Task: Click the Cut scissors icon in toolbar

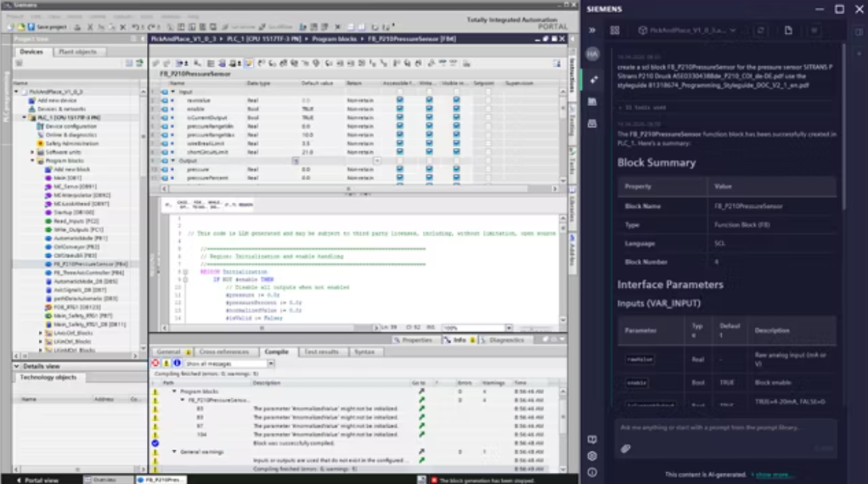Action: point(90,27)
